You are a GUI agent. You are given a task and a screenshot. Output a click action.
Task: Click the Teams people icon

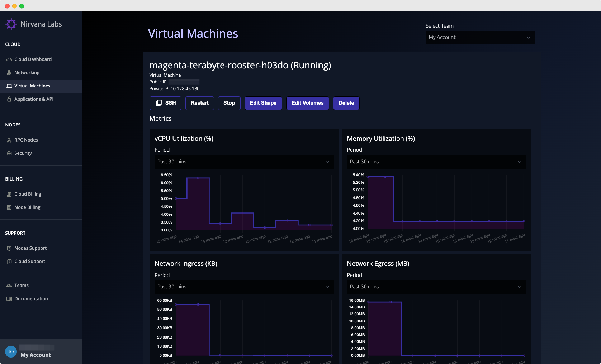pyautogui.click(x=9, y=286)
